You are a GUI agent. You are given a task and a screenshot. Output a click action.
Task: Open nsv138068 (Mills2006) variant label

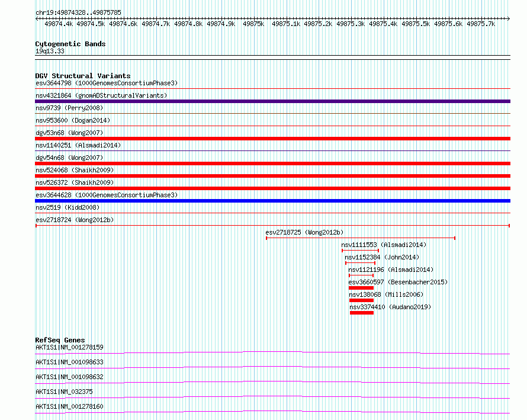coord(386,294)
